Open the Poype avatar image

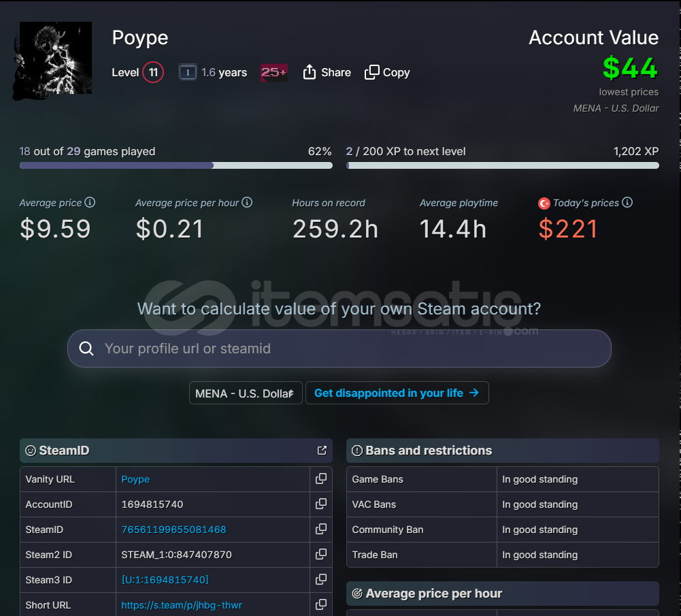pyautogui.click(x=56, y=58)
